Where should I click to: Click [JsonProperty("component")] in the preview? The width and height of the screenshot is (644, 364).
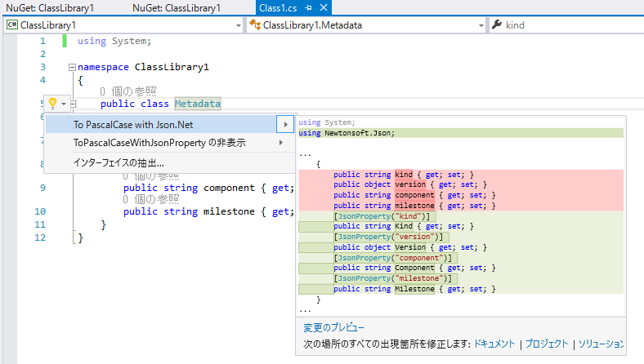pyautogui.click(x=392, y=258)
